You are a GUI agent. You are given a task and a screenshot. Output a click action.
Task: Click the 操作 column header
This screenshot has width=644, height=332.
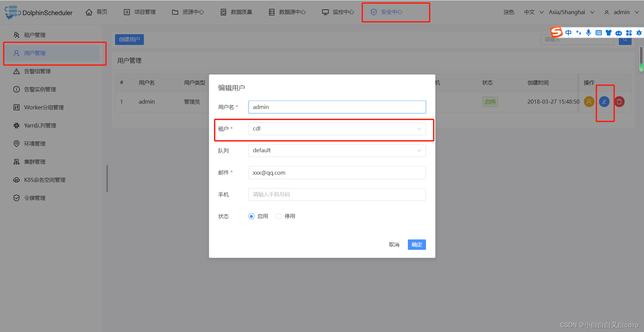[x=589, y=82]
